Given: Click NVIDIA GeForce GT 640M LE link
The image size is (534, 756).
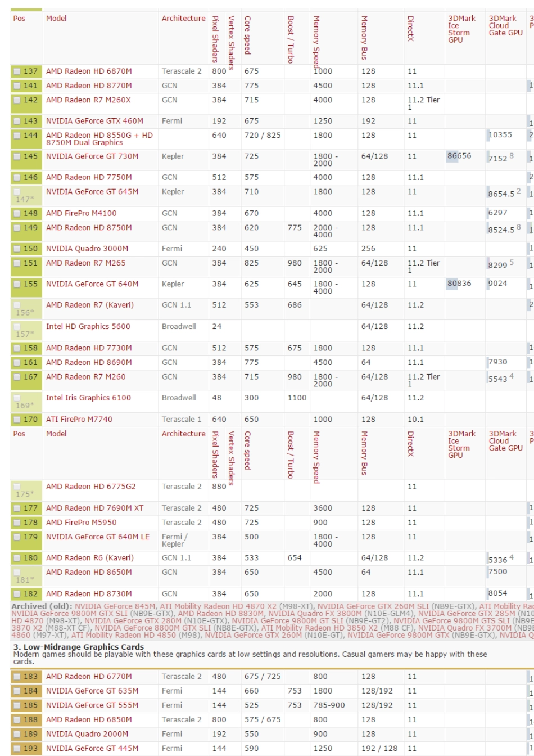Looking at the screenshot, I should click(98, 537).
